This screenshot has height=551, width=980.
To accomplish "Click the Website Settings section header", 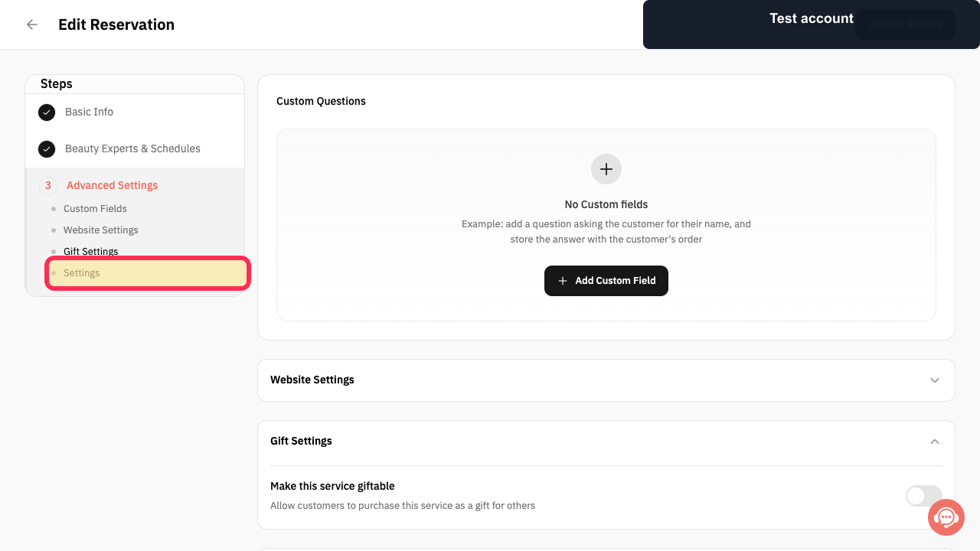I will point(606,380).
